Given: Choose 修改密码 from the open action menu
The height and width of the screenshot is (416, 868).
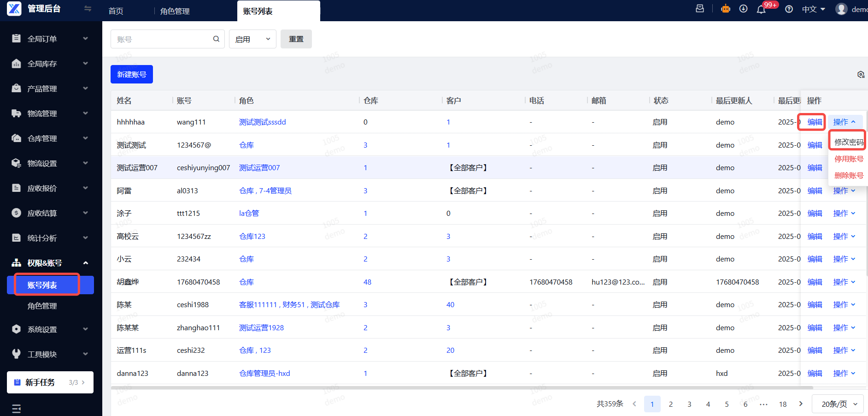Looking at the screenshot, I should point(849,142).
